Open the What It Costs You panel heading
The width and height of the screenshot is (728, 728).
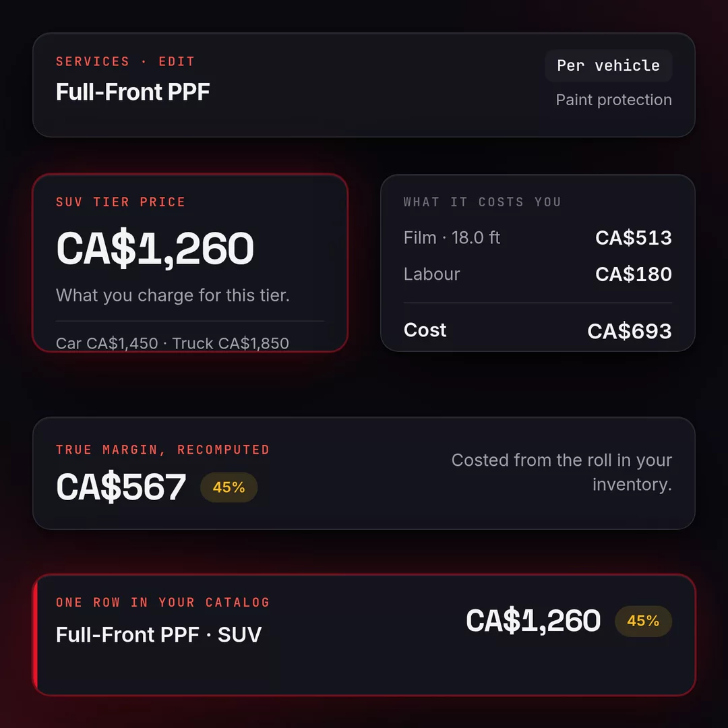[483, 202]
